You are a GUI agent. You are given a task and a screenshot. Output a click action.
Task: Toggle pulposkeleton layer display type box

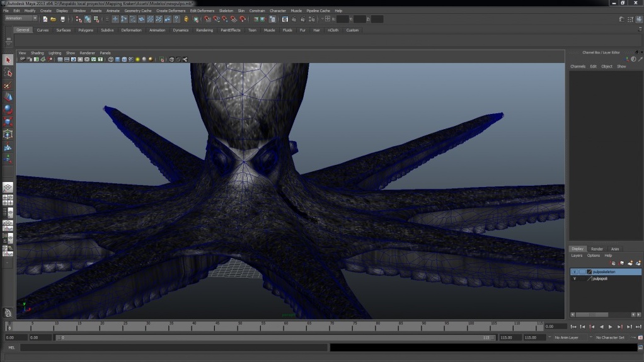pyautogui.click(x=582, y=272)
